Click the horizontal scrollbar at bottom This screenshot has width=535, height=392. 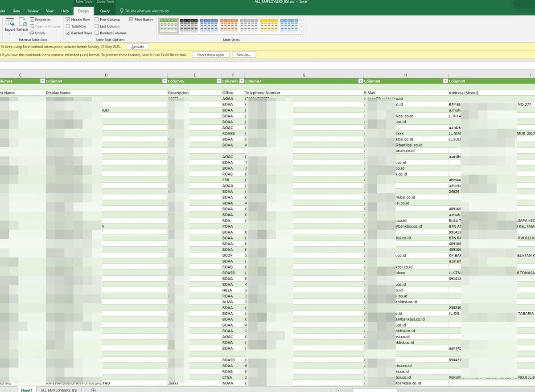(374, 390)
